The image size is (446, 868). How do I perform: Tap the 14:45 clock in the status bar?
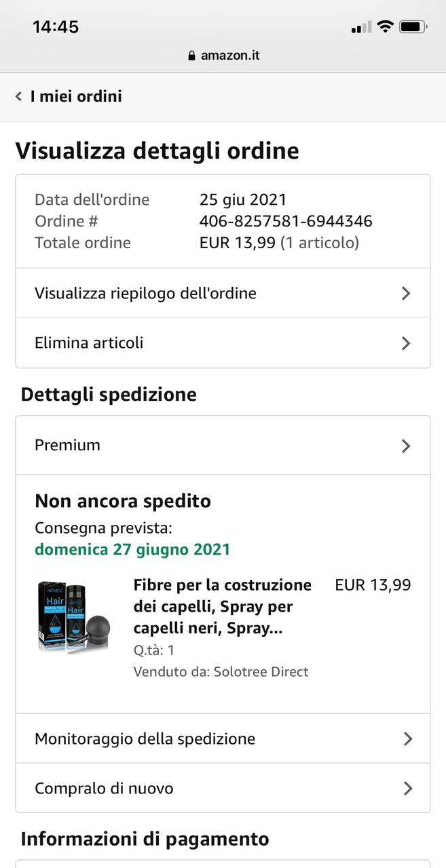pos(56,27)
